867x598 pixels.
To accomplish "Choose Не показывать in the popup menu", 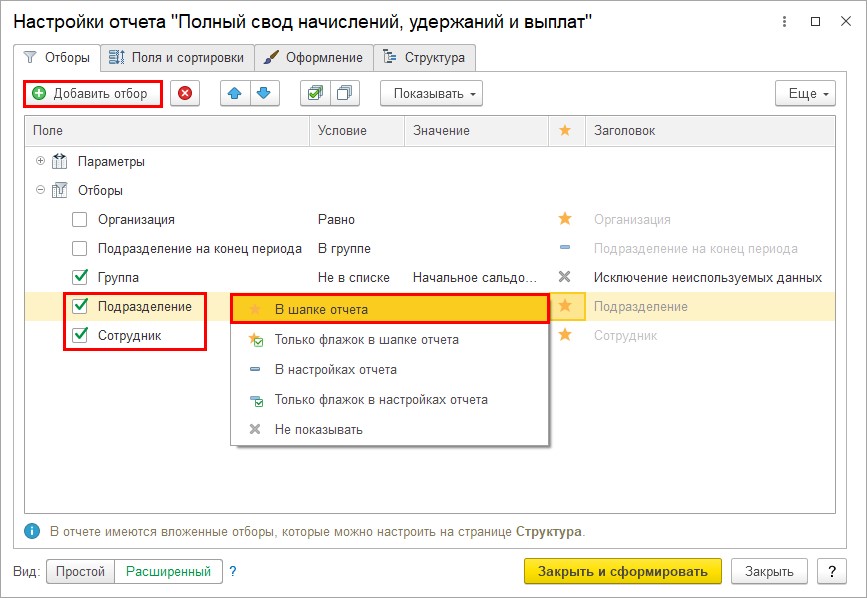I will (x=318, y=429).
